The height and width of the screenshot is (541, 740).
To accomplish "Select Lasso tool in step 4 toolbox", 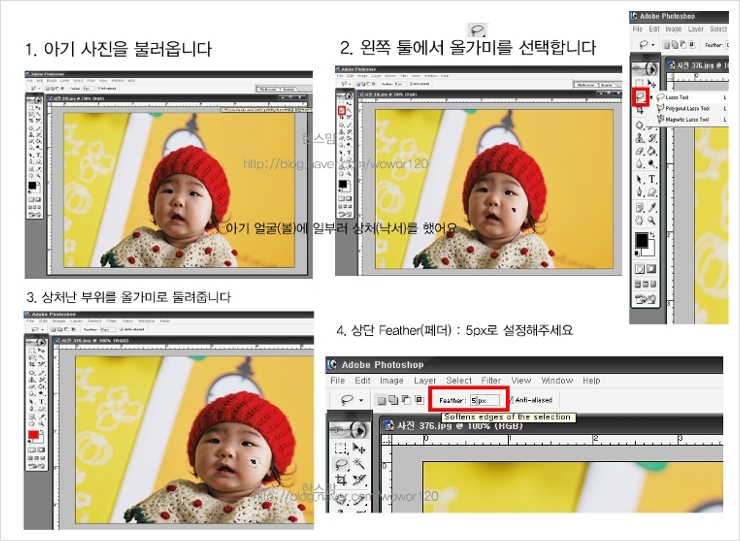I will (341, 464).
